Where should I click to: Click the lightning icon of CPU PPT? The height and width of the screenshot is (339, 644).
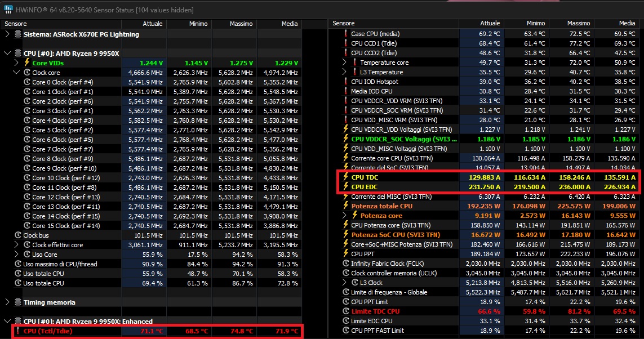[x=346, y=253]
